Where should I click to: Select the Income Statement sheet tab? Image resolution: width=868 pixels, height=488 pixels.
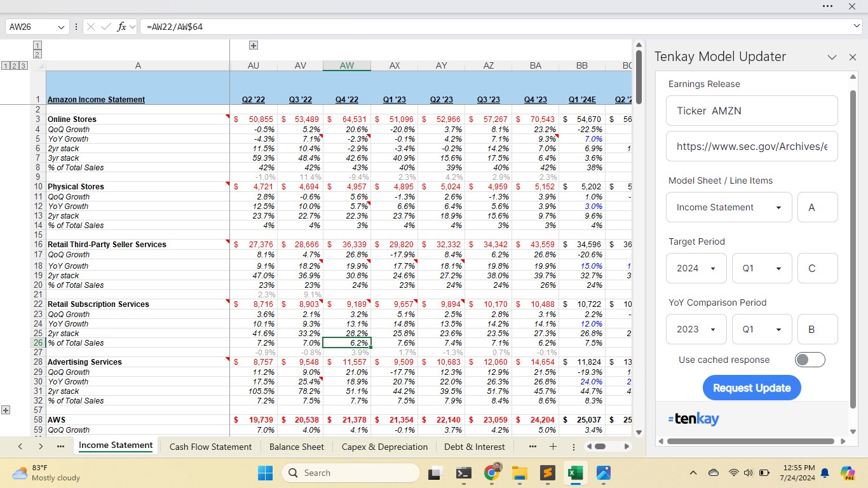116,446
